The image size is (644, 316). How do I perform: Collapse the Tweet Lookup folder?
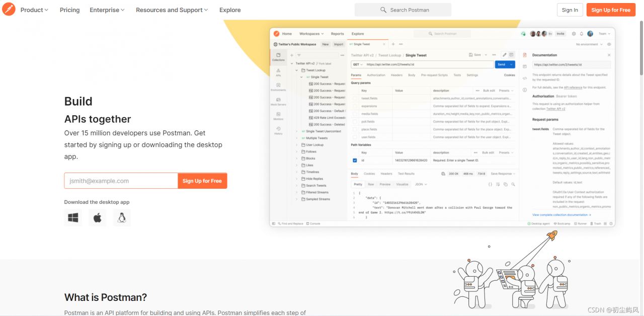coord(297,70)
